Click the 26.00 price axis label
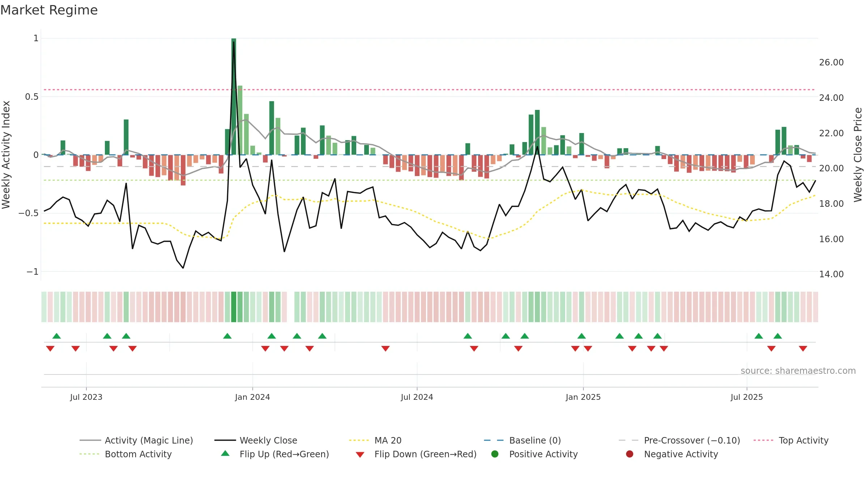The height and width of the screenshot is (488, 868). click(x=831, y=63)
